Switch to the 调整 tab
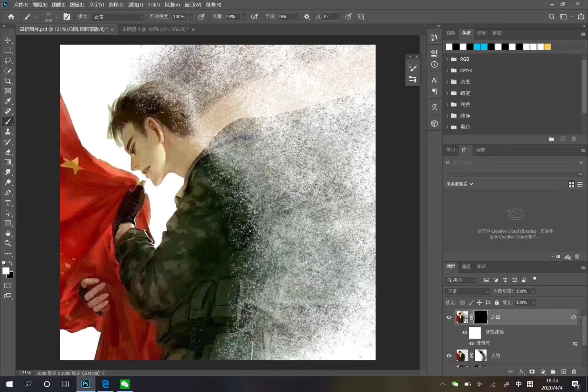Screen dimensions: 588x392 [x=481, y=150]
